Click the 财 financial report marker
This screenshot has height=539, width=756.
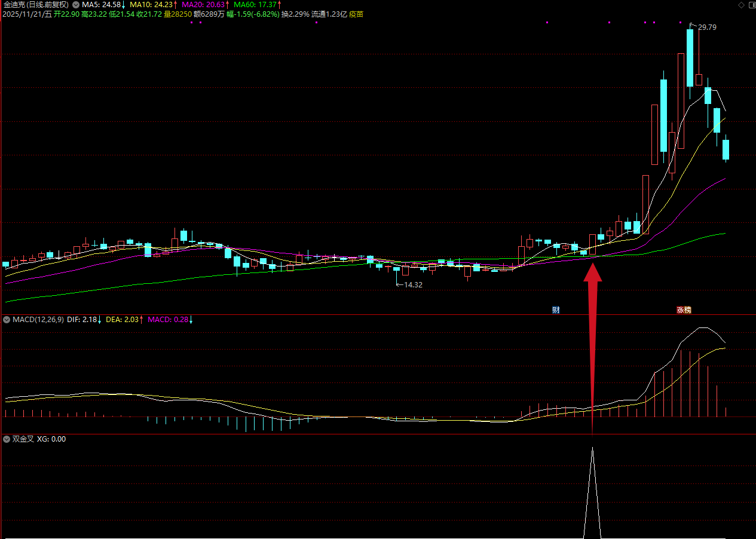pos(556,310)
